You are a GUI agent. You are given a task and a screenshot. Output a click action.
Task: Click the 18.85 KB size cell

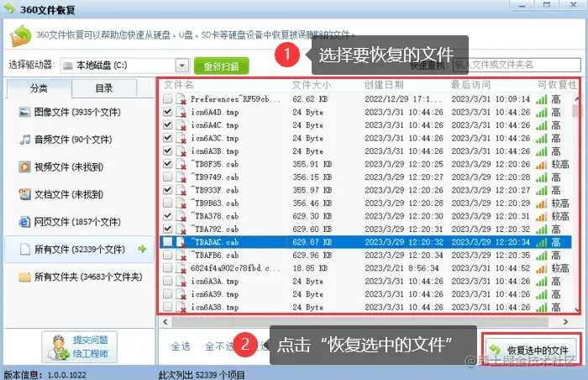click(x=310, y=268)
